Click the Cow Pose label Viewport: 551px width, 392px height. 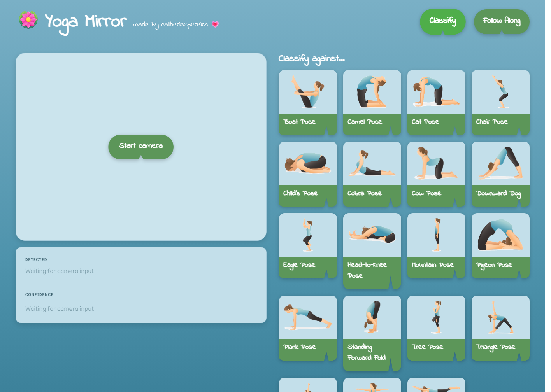tap(426, 193)
